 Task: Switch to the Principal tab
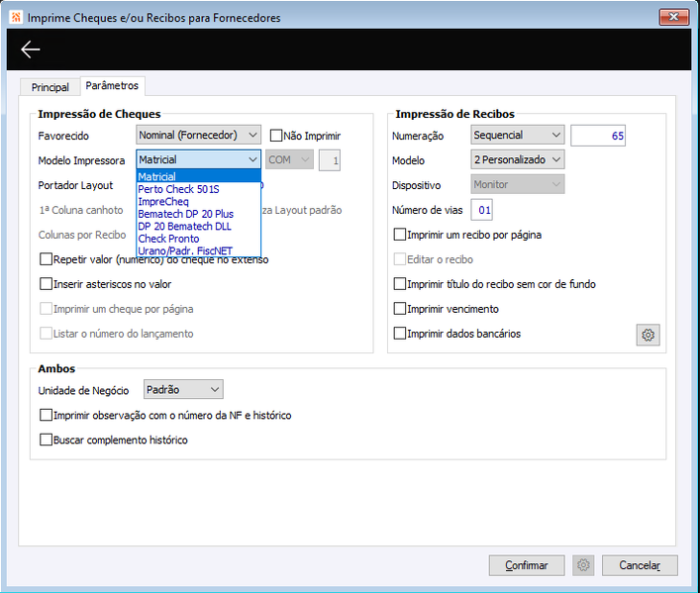pos(50,87)
